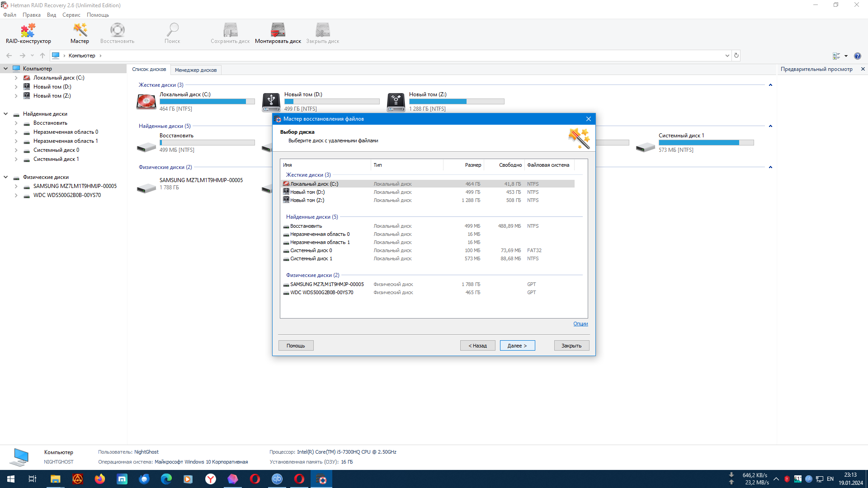Select Системный диск 0 row in the wizard
The image size is (868, 488).
pyautogui.click(x=428, y=250)
